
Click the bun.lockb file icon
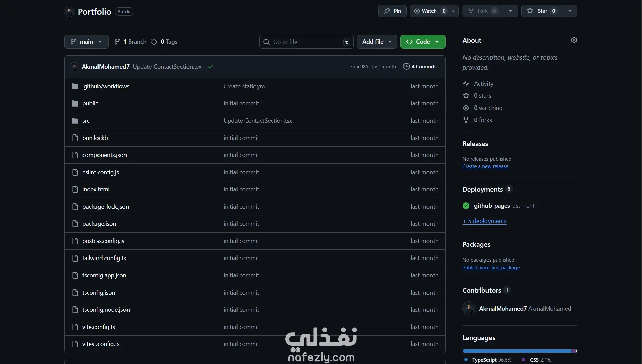75,138
